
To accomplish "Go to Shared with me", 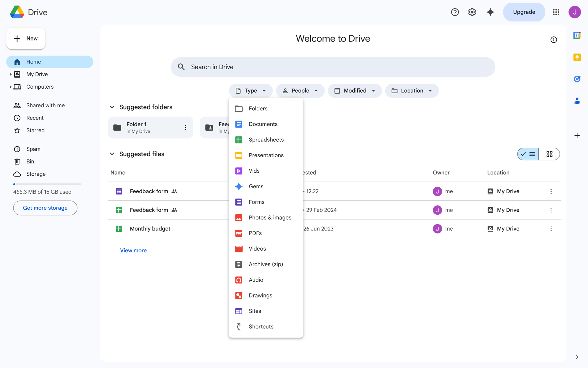I will 50,105.
